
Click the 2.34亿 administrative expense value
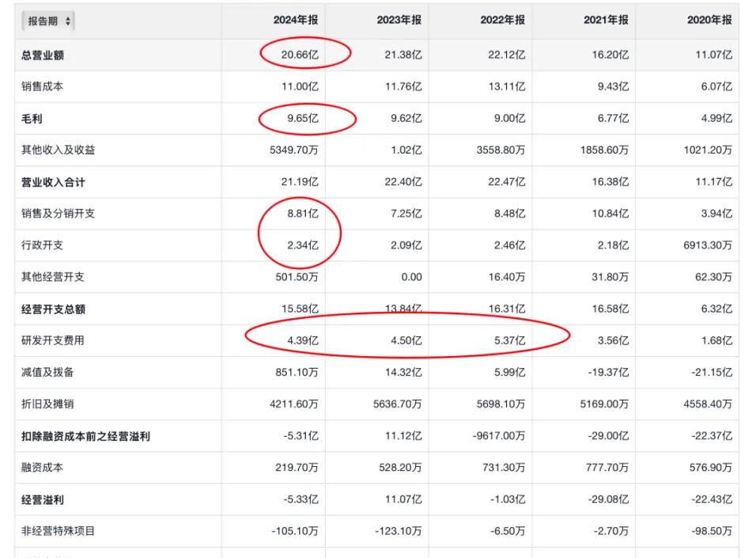click(x=302, y=245)
